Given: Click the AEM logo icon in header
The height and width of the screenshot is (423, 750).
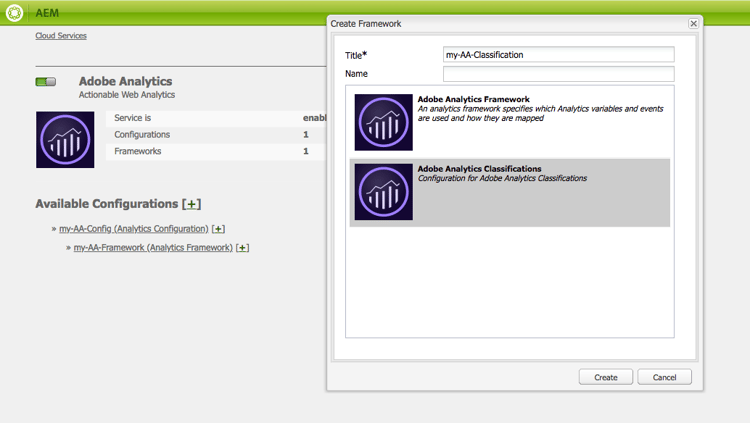Looking at the screenshot, I should pos(14,13).
